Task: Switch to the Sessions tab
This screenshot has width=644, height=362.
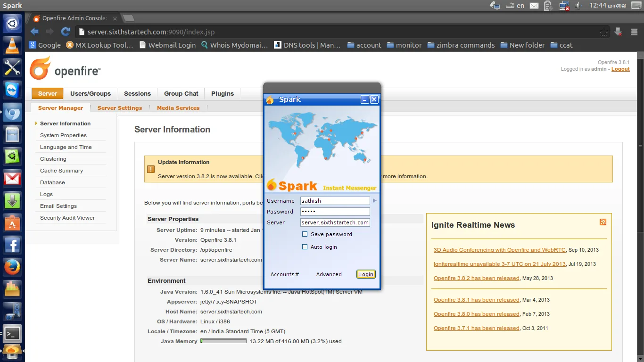Action: pyautogui.click(x=137, y=94)
